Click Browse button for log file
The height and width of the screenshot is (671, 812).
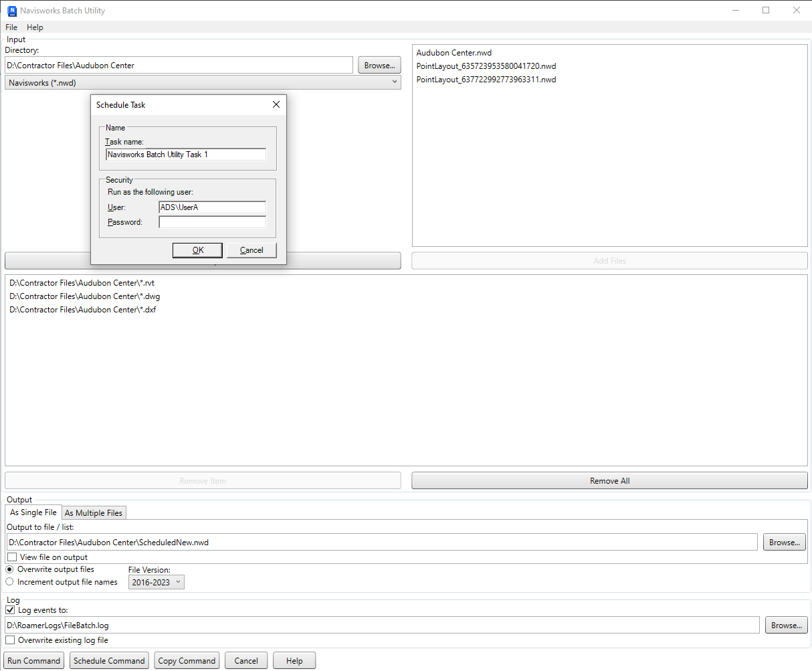coord(786,626)
